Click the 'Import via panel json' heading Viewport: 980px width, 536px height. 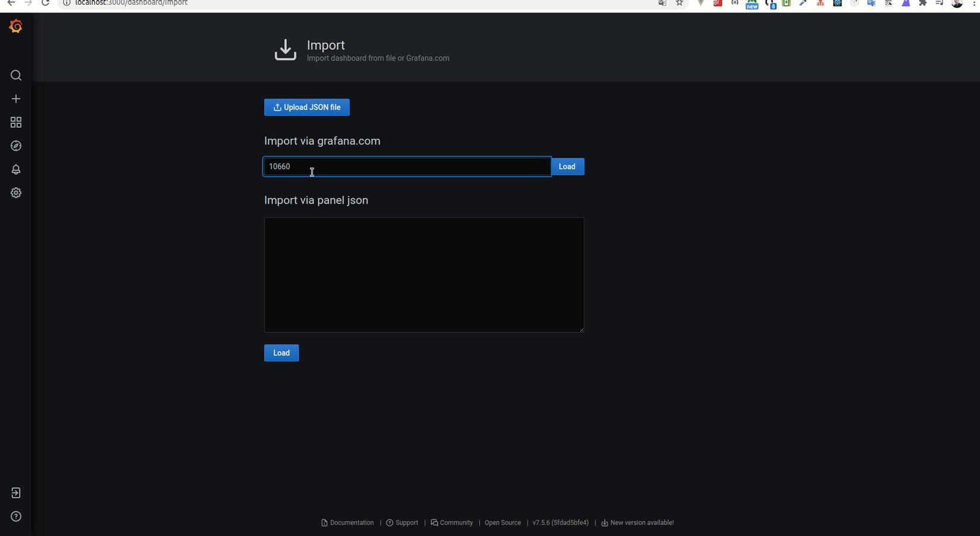317,201
